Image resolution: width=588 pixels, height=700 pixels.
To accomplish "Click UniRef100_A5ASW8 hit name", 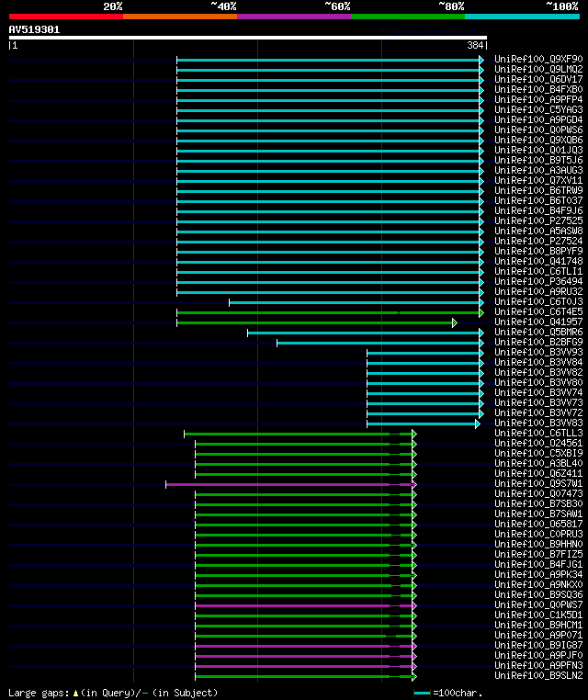I will pyautogui.click(x=538, y=231).
